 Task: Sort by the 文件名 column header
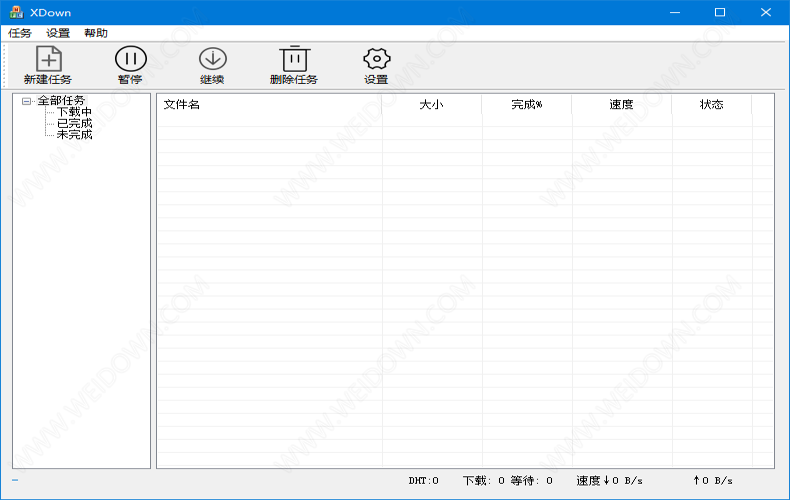point(270,104)
